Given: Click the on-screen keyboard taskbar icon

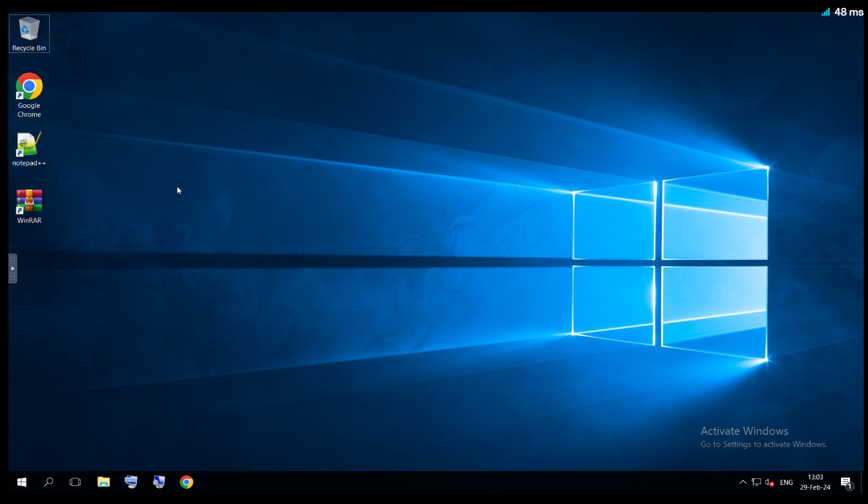Looking at the screenshot, I should 131,482.
